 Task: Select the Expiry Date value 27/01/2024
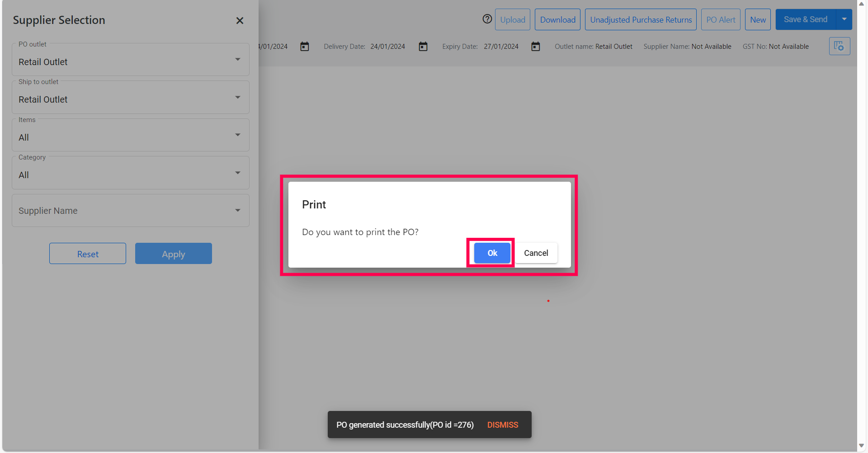pos(501,47)
